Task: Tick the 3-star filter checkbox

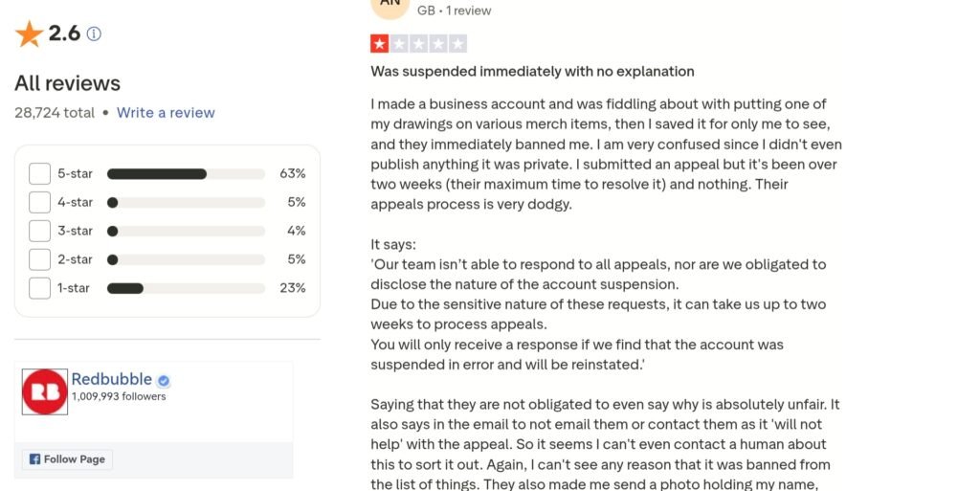Action: pos(39,231)
